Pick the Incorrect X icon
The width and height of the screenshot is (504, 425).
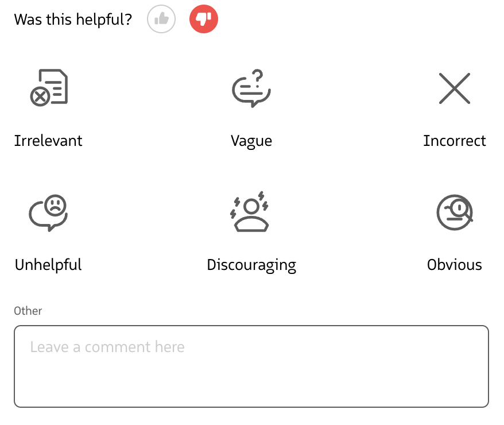tap(455, 88)
